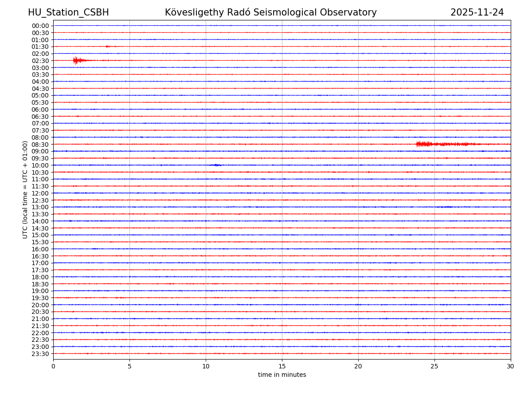Click the small blue burst on 10:00 trace
Image resolution: width=532 pixels, height=399 pixels.
[216, 165]
